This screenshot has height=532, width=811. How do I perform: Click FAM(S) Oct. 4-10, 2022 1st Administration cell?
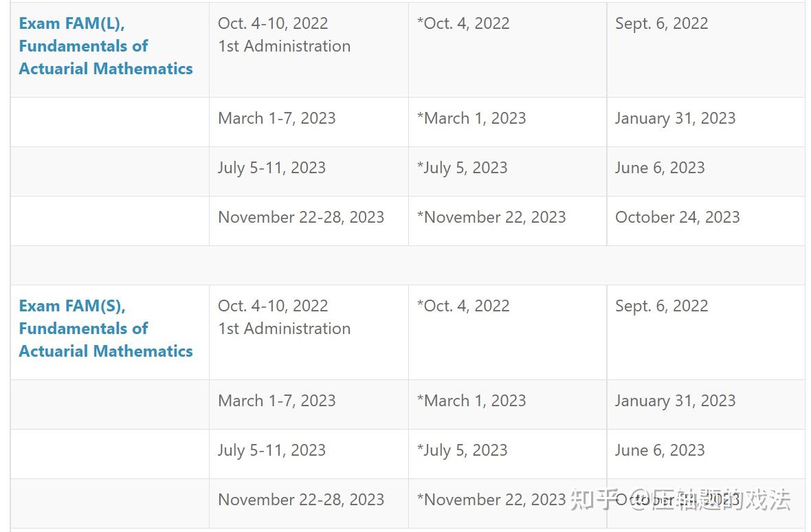click(x=284, y=318)
